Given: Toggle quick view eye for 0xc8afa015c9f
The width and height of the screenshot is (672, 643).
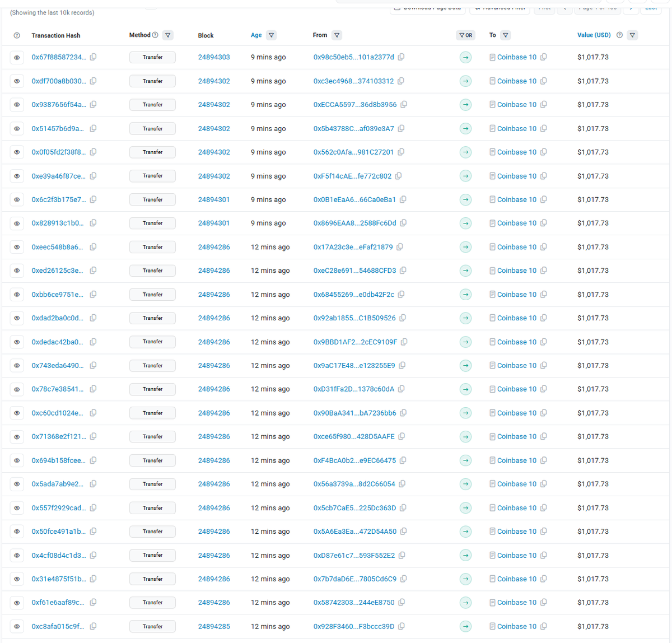Looking at the screenshot, I should click(x=17, y=626).
